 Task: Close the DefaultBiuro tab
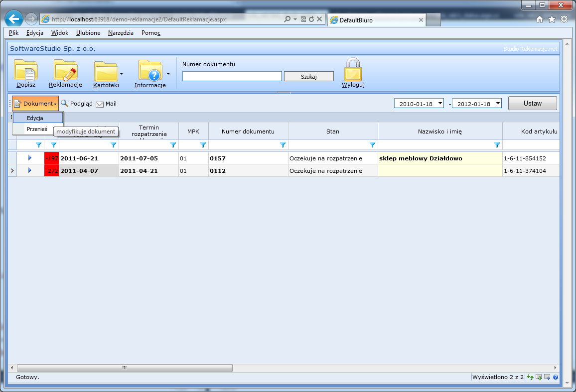pyautogui.click(x=421, y=20)
